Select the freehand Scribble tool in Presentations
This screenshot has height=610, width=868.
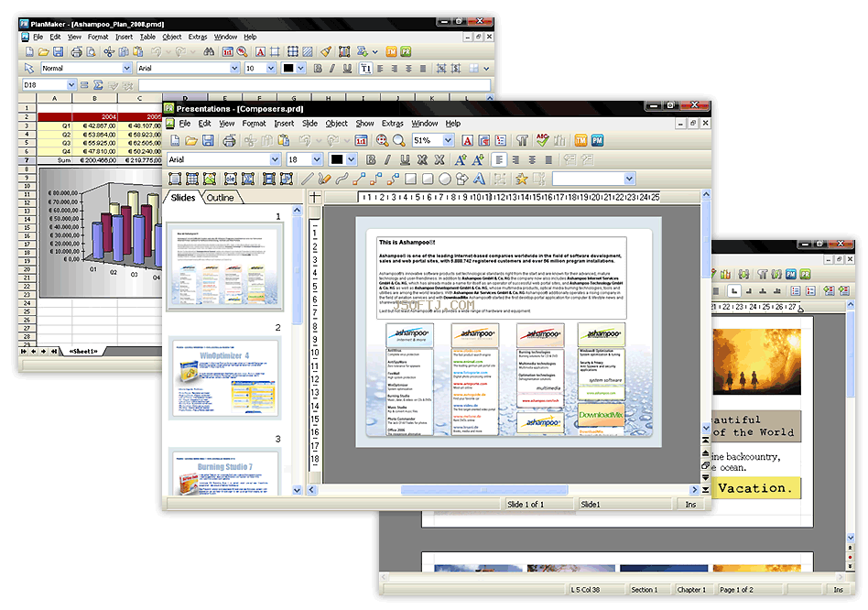coord(324,179)
